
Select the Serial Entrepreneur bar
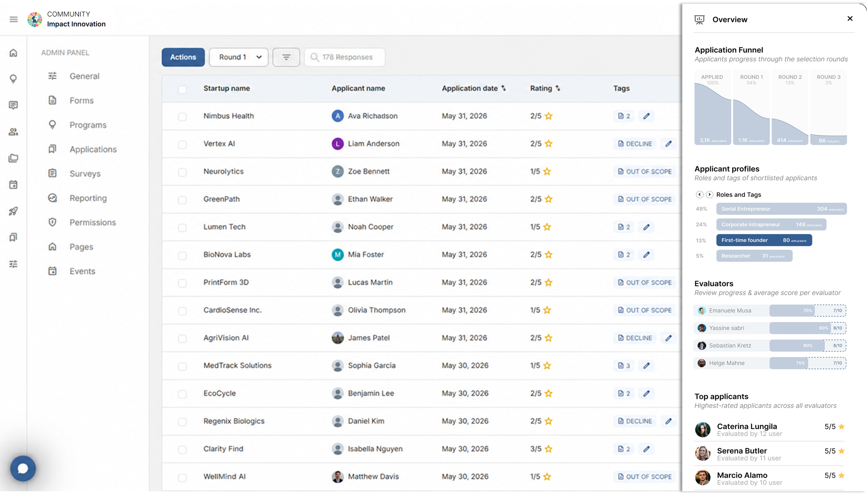(x=781, y=209)
